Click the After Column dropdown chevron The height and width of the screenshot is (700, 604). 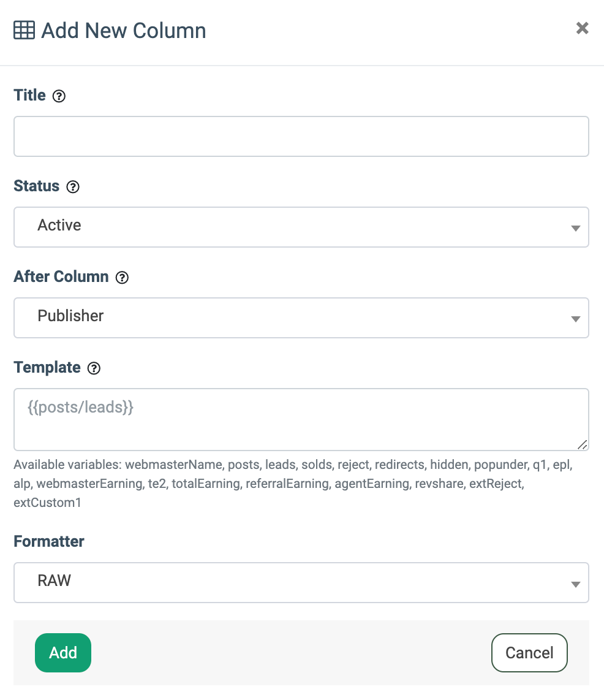click(575, 318)
